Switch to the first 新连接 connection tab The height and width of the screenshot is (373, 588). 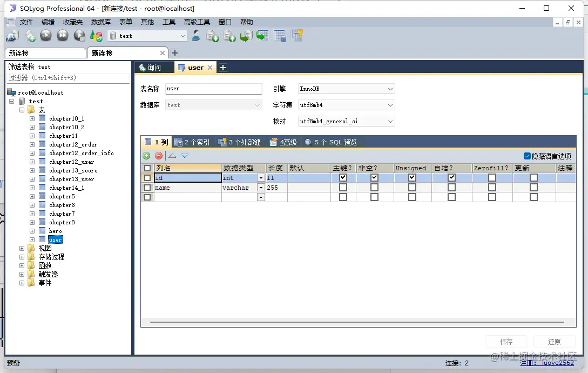(46, 53)
